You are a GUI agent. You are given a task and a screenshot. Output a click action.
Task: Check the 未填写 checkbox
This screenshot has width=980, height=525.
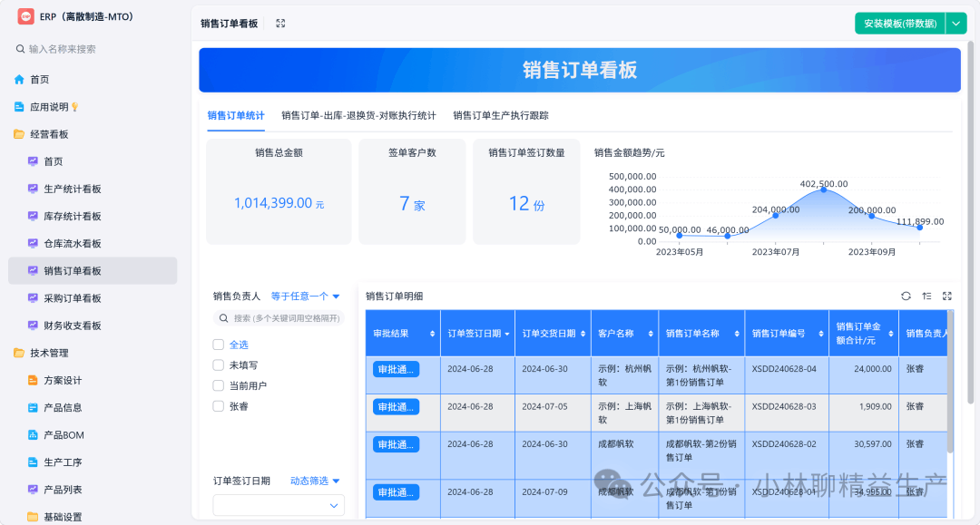tap(218, 365)
